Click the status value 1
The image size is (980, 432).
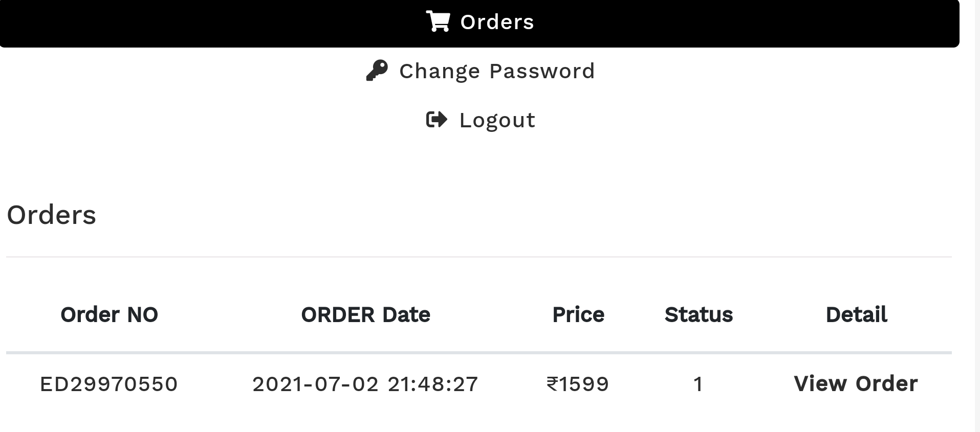click(698, 384)
